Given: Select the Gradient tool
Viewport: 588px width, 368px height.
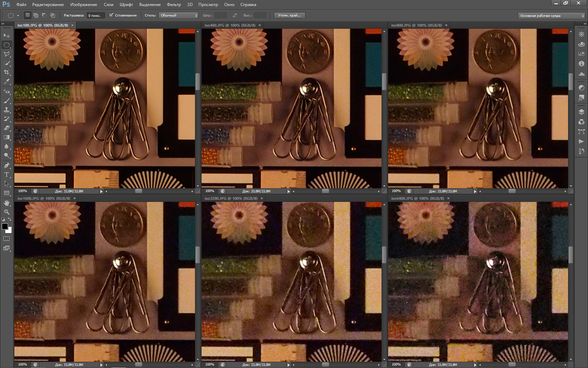Looking at the screenshot, I should (7, 137).
